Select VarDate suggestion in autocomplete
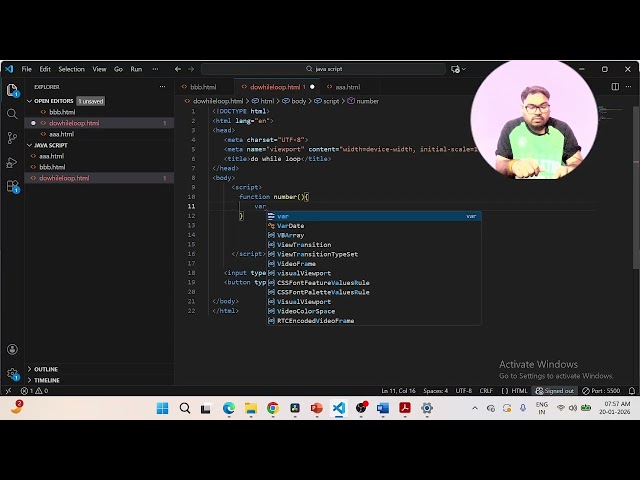Image resolution: width=640 pixels, height=480 pixels. (374, 226)
